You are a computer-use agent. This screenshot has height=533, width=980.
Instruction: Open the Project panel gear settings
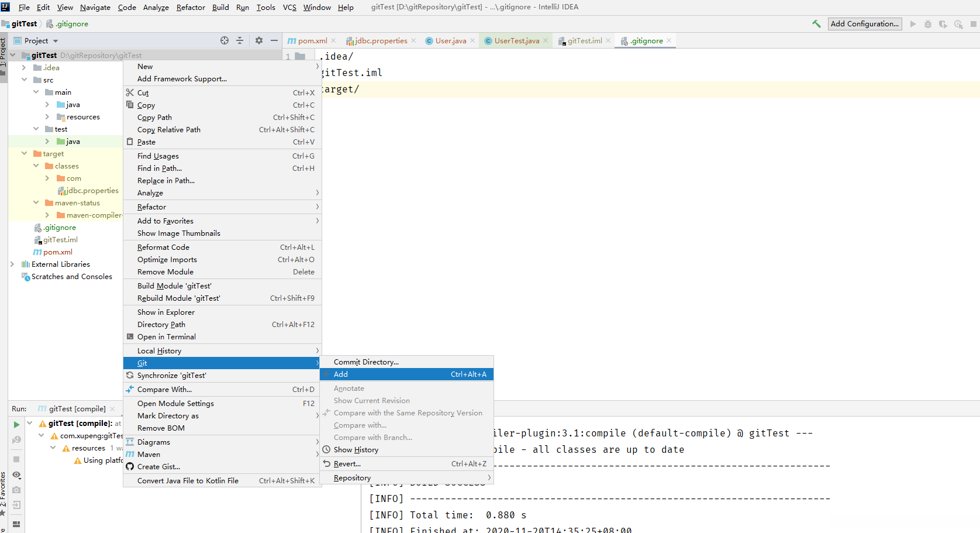point(259,40)
